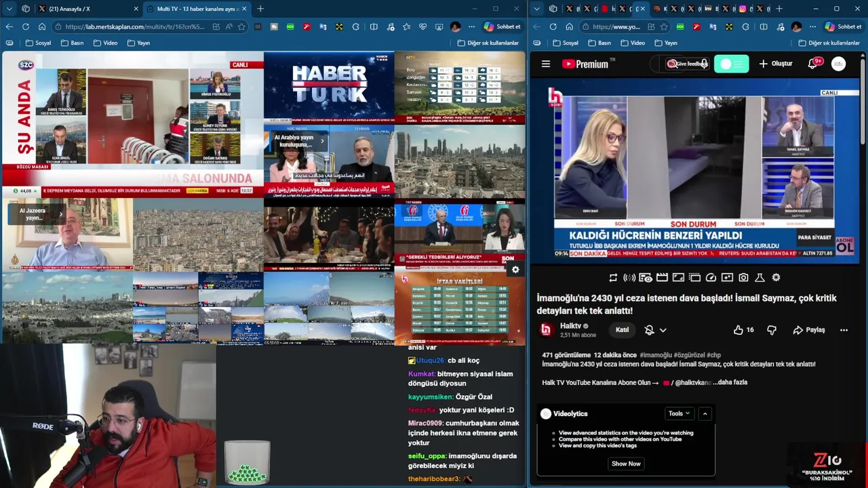Go home in left browser window

coord(42,26)
